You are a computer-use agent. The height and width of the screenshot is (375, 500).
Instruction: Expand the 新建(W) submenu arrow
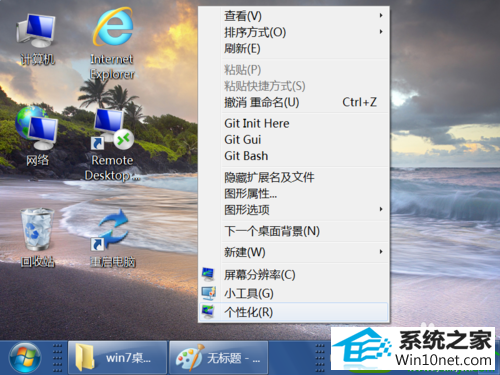[x=381, y=252]
